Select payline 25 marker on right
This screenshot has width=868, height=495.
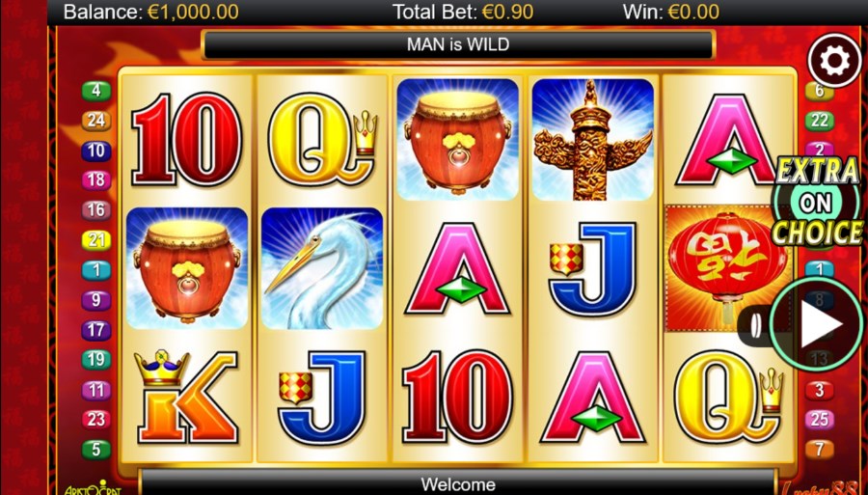pos(819,419)
